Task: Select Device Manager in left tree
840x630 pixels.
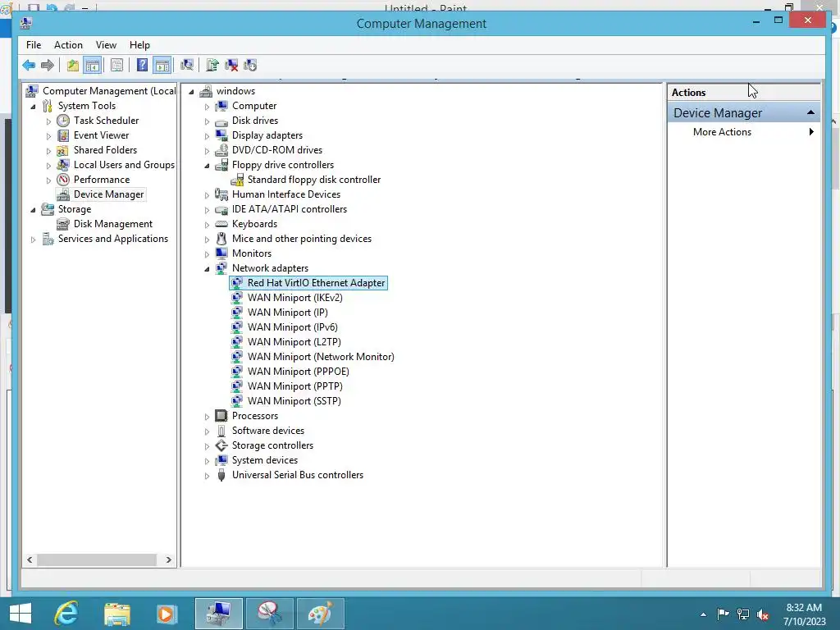Action: click(x=109, y=194)
